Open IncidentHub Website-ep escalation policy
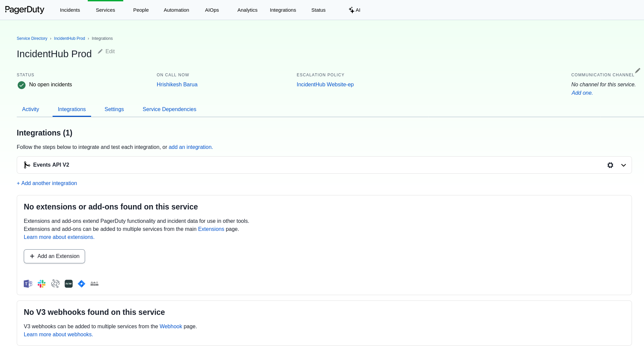Viewport: 644px width, 351px height. coord(325,85)
